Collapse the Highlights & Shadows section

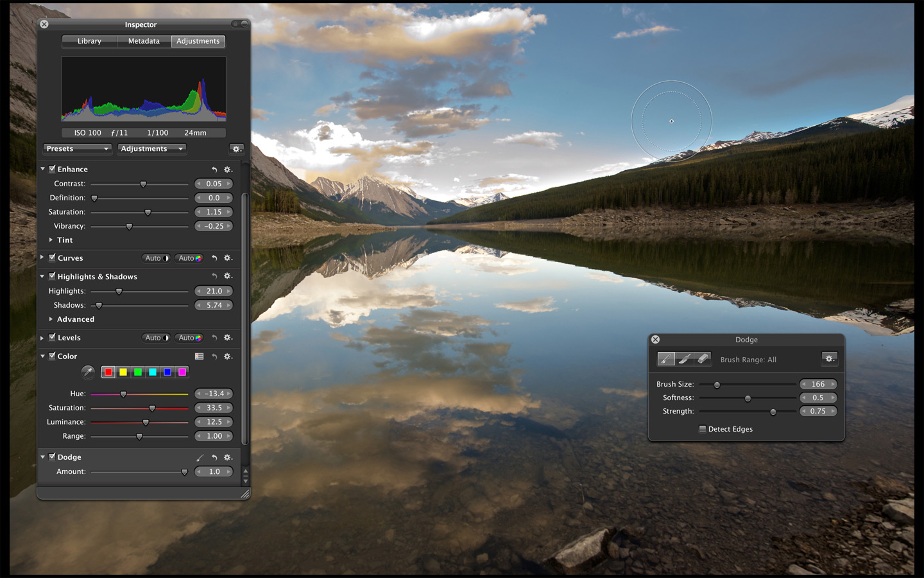click(42, 276)
